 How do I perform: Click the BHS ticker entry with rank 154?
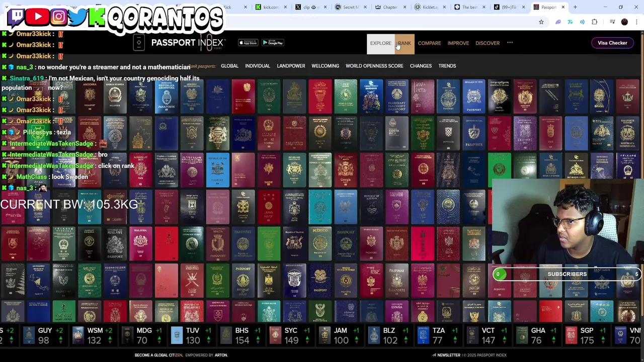pyautogui.click(x=240, y=335)
